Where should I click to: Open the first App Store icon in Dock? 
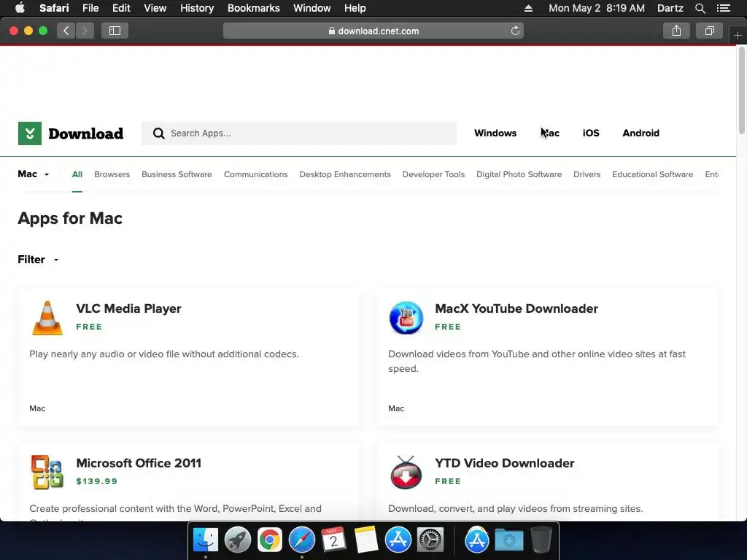[x=398, y=540]
